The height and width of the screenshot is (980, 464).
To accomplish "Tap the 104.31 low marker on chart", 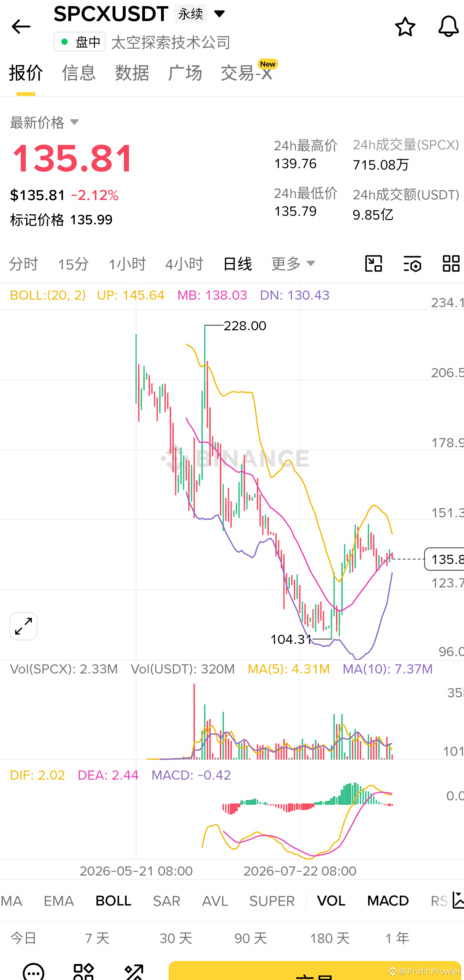I will [291, 640].
